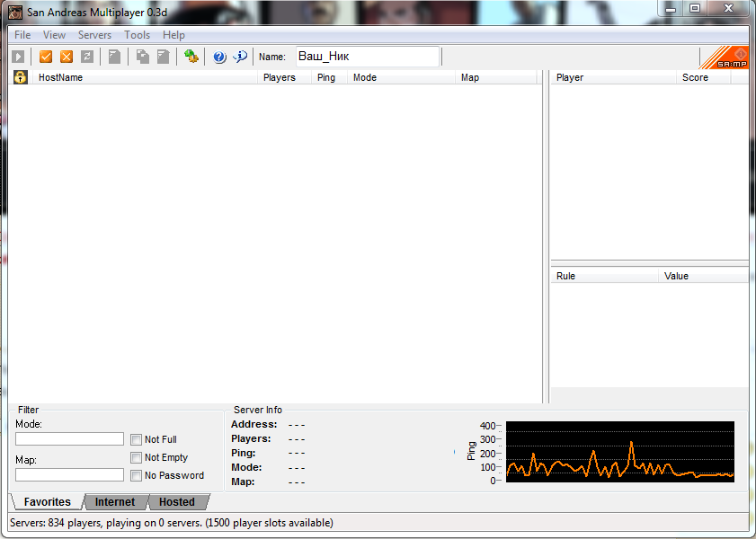Click the About info bubble icon
The width and height of the screenshot is (756, 539).
[240, 57]
